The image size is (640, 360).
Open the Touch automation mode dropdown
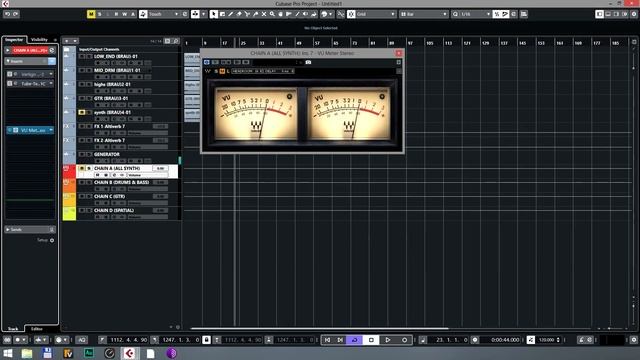click(177, 14)
